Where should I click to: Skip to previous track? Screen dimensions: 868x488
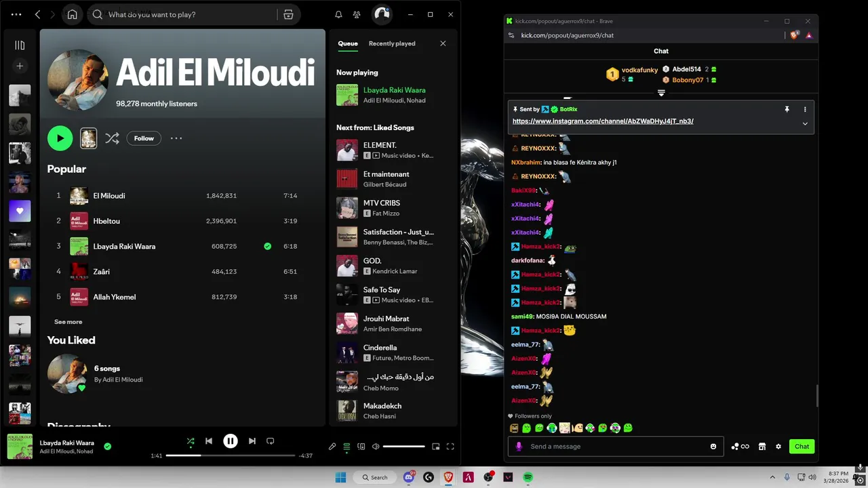[x=209, y=441]
